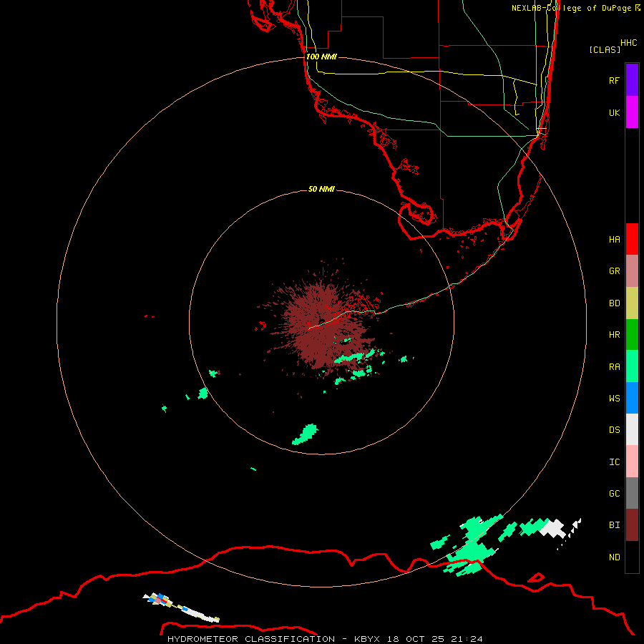Image resolution: width=644 pixels, height=644 pixels.
Task: Click the KBYX radar site identifier
Action: 367,639
